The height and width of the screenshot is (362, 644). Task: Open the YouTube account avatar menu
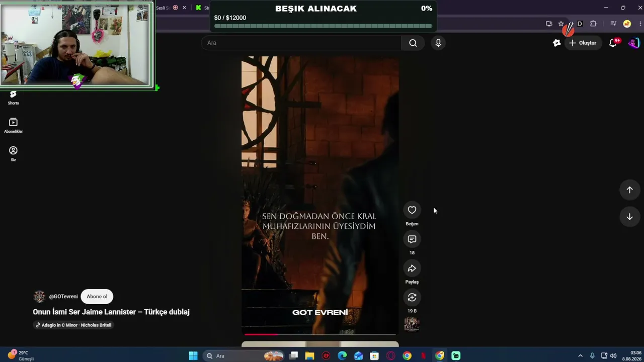633,43
